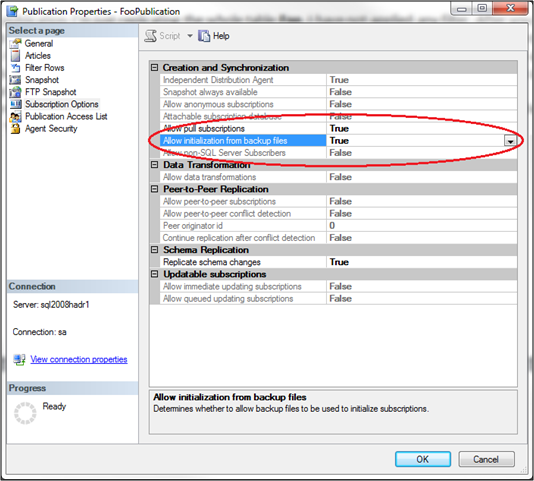This screenshot has width=534, height=481.
Task: Open View connection properties link
Action: coord(79,359)
